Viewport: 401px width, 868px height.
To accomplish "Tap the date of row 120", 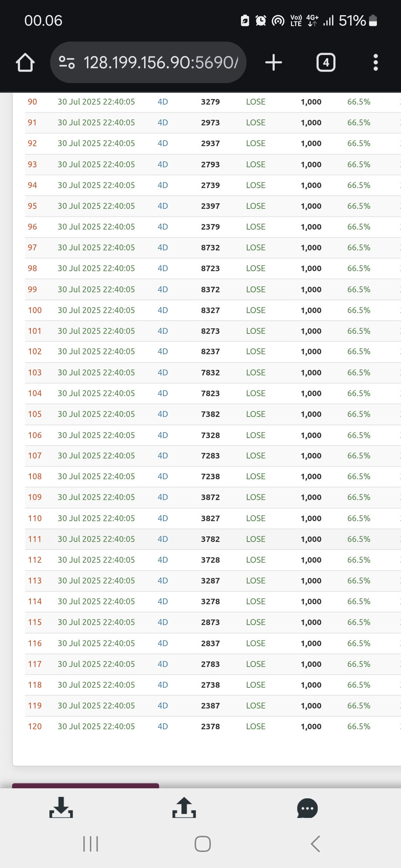I will (96, 726).
